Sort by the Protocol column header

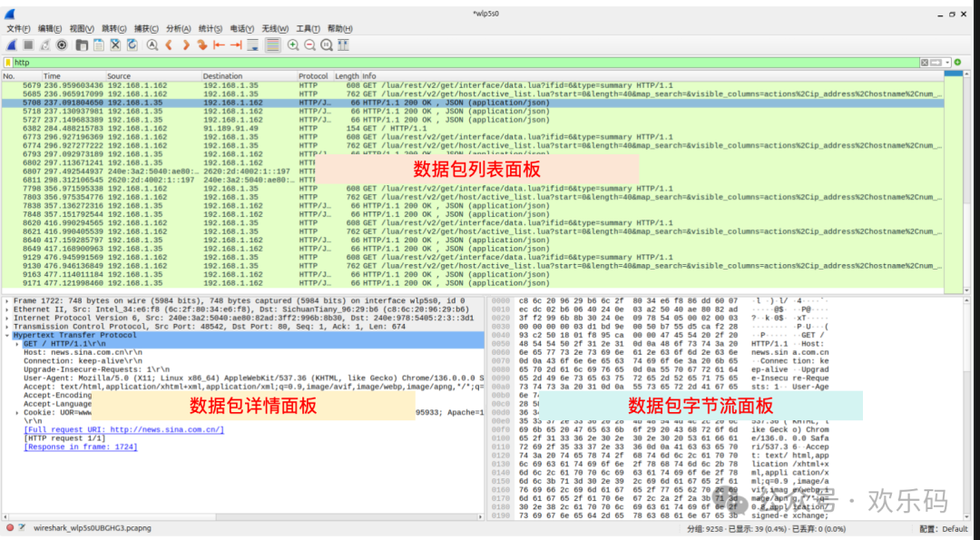click(x=315, y=76)
